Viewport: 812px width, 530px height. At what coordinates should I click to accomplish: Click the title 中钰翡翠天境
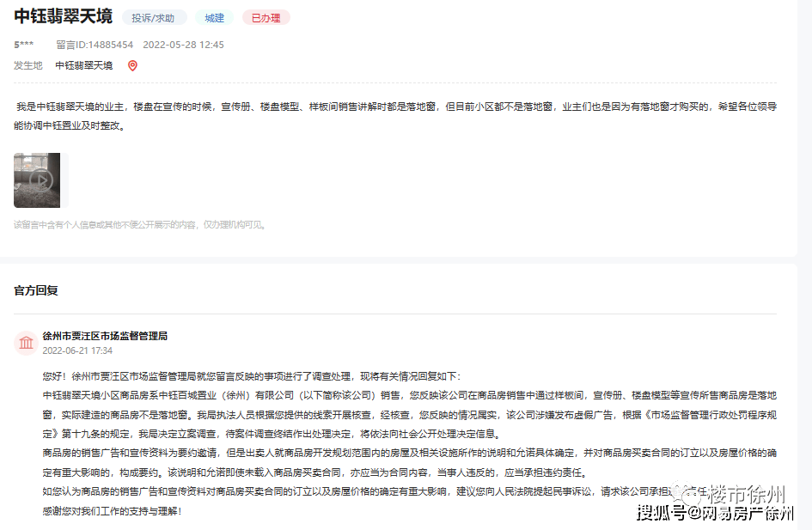click(x=64, y=16)
